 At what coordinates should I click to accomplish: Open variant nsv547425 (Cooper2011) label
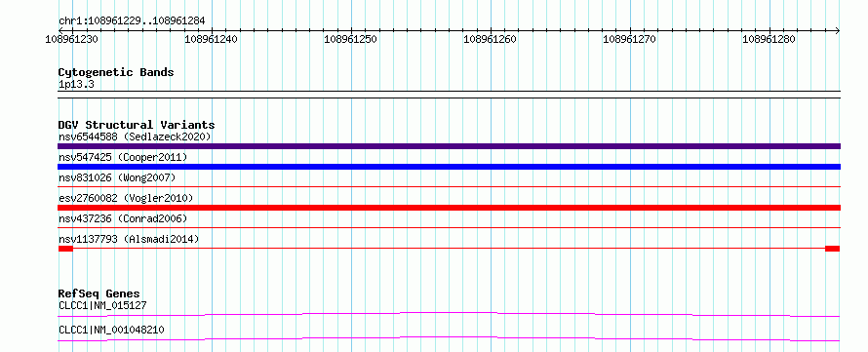coord(123,158)
